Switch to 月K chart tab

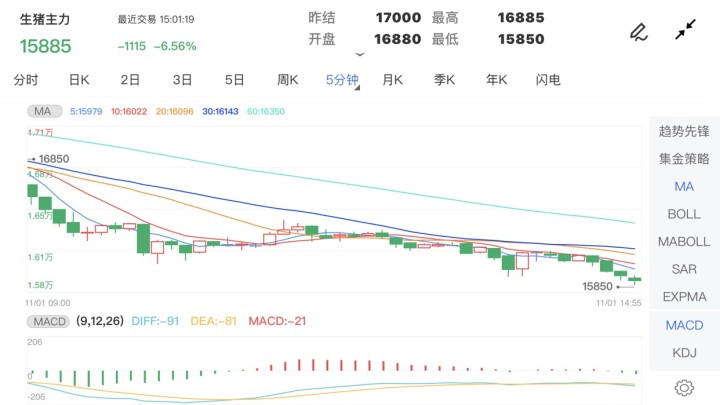[392, 80]
